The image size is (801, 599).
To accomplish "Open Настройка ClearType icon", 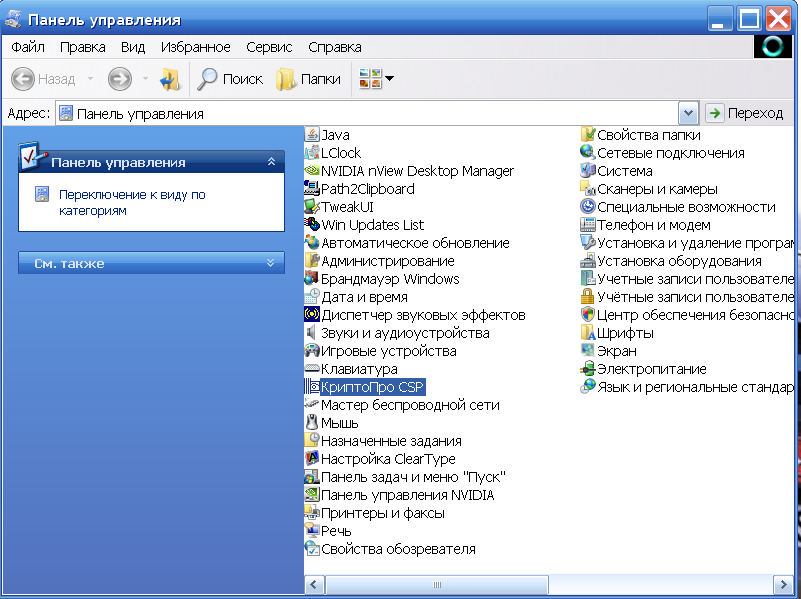I will point(312,459).
